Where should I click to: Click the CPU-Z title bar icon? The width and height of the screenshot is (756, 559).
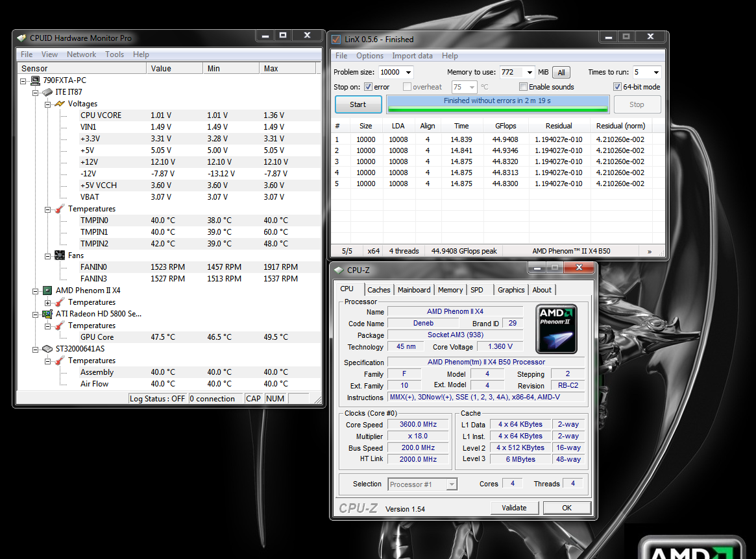click(339, 270)
